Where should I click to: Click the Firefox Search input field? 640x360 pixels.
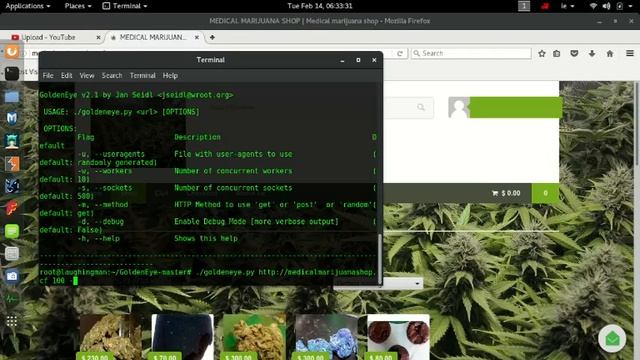click(471, 53)
